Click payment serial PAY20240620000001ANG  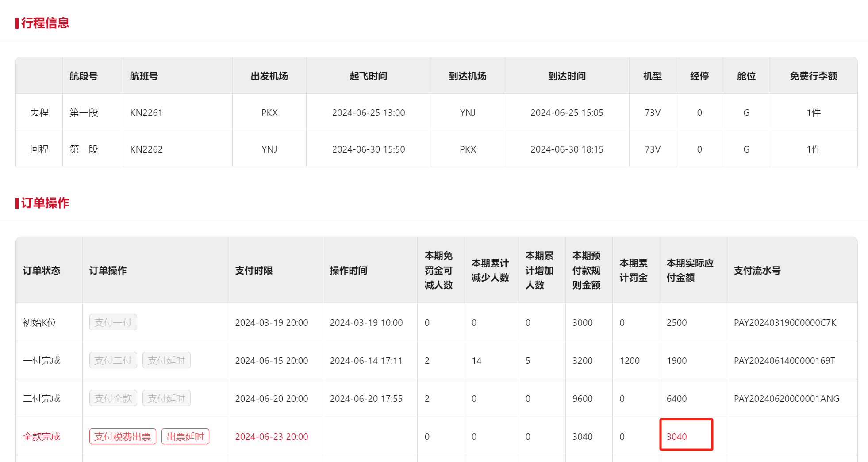point(786,399)
